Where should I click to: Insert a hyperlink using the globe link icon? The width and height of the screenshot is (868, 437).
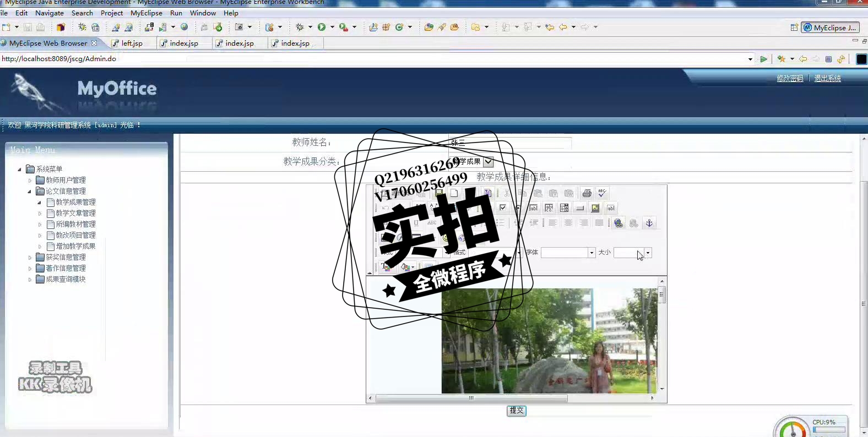[x=619, y=223]
